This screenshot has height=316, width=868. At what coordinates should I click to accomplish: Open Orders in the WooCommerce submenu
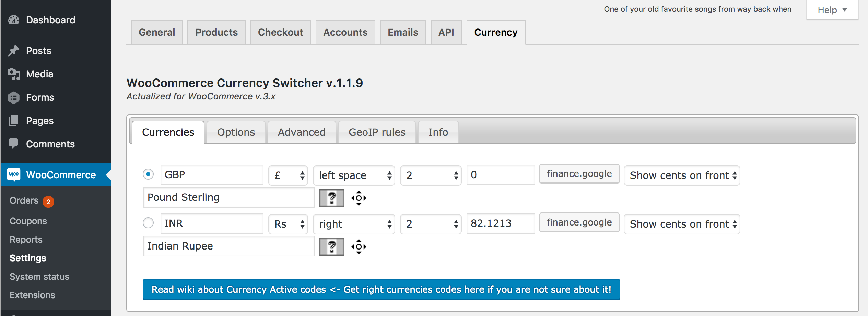tap(24, 200)
